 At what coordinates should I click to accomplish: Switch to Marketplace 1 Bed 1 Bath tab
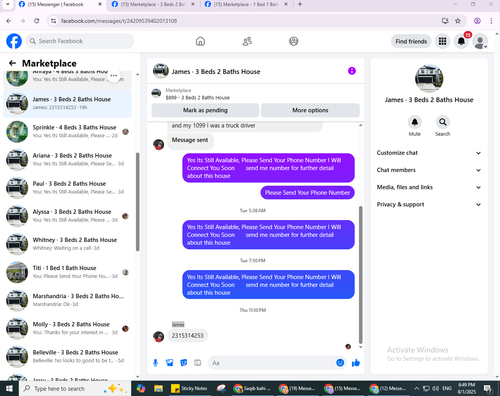click(246, 4)
